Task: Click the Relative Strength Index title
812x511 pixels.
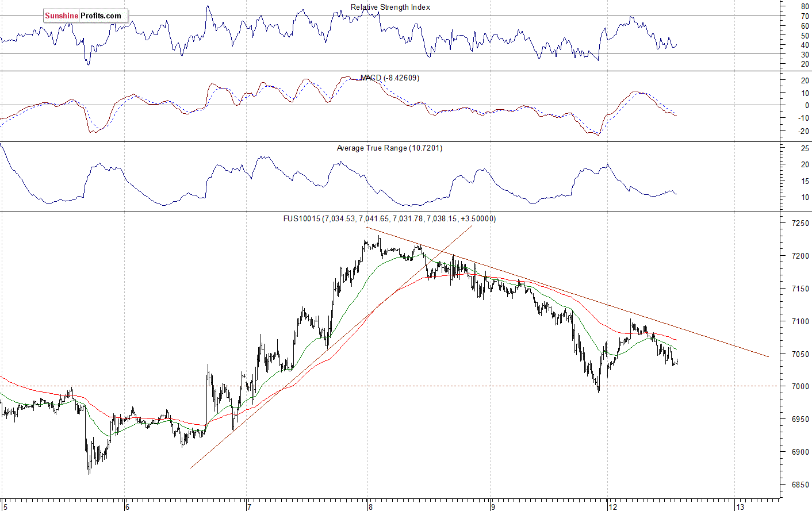Action: point(390,7)
